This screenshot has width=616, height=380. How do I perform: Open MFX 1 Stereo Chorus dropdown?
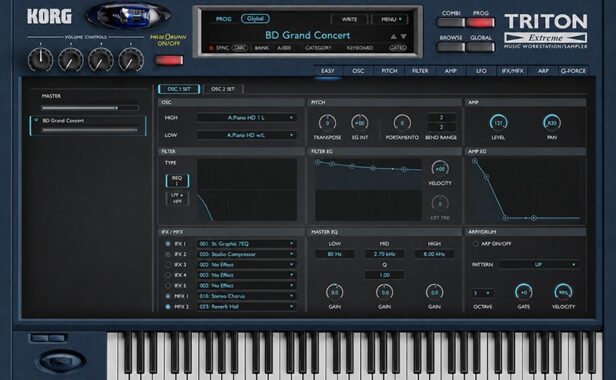pos(247,296)
